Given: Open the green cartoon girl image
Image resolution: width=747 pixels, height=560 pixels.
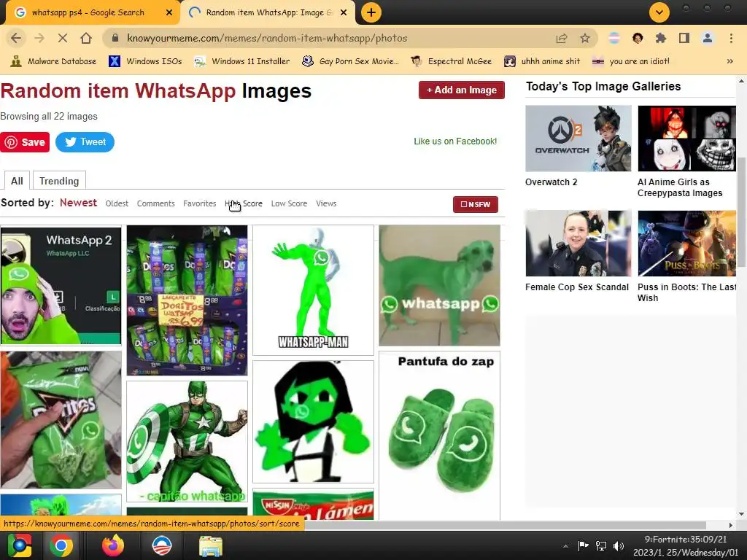Looking at the screenshot, I should [x=314, y=422].
